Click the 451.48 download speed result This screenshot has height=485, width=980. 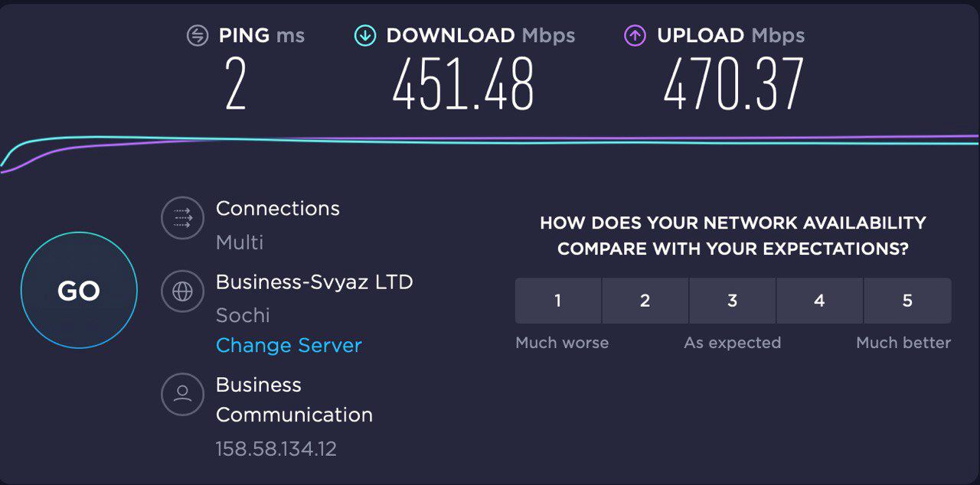pos(463,84)
